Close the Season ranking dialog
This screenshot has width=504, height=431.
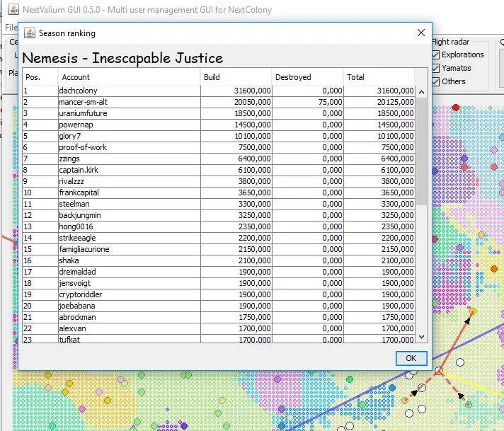420,33
